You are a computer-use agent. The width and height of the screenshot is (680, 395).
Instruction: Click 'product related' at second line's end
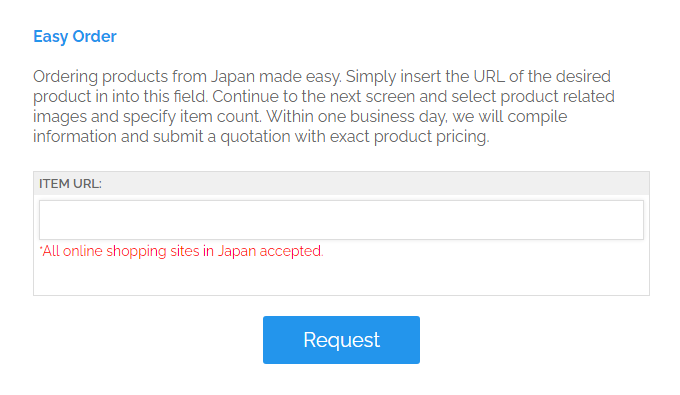click(x=557, y=96)
